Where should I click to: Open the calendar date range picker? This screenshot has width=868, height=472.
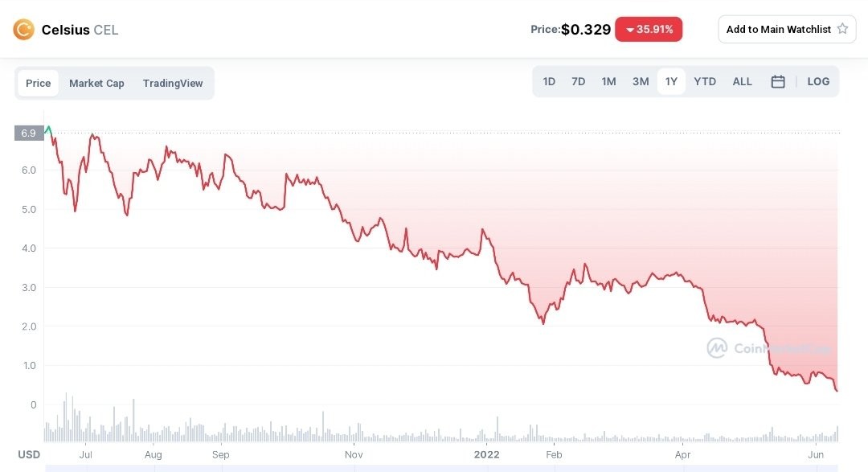(x=777, y=81)
